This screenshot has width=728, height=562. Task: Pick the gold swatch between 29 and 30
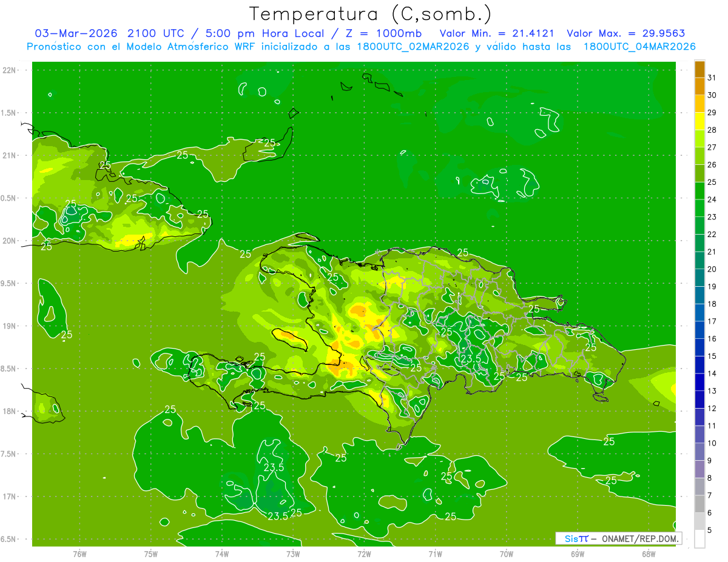[699, 104]
